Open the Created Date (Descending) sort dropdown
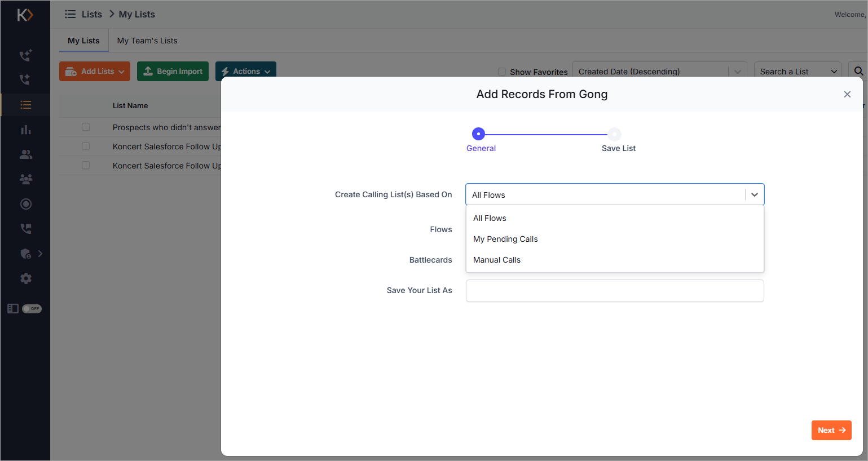 [660, 72]
